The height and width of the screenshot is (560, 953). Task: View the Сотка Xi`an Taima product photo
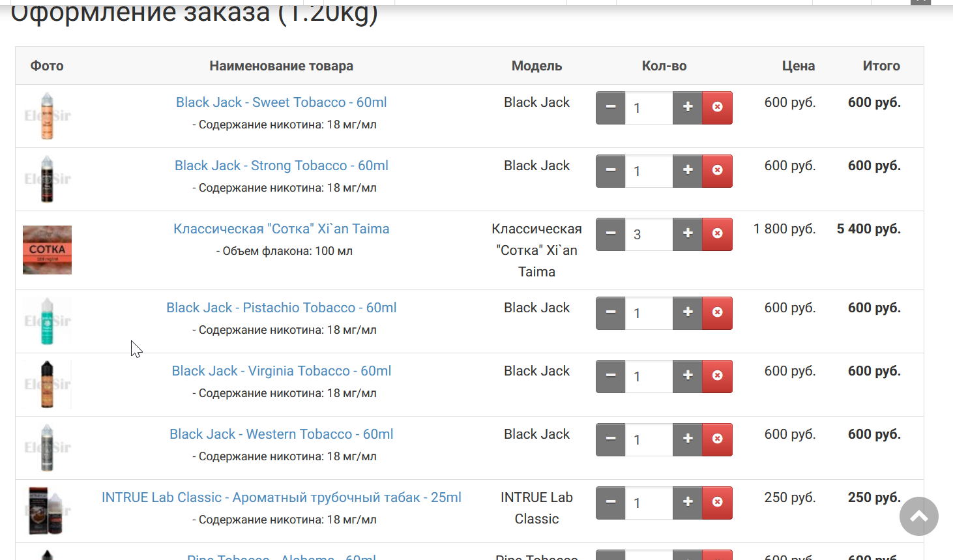pyautogui.click(x=47, y=250)
